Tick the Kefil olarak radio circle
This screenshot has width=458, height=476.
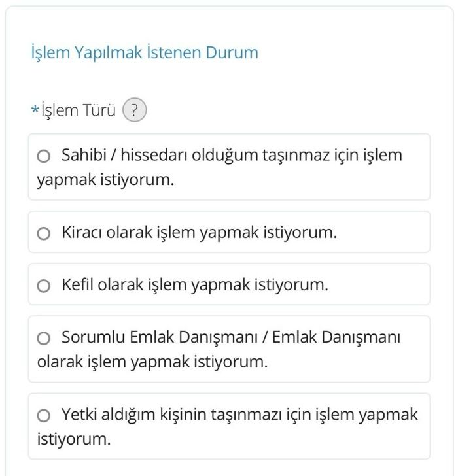click(44, 286)
